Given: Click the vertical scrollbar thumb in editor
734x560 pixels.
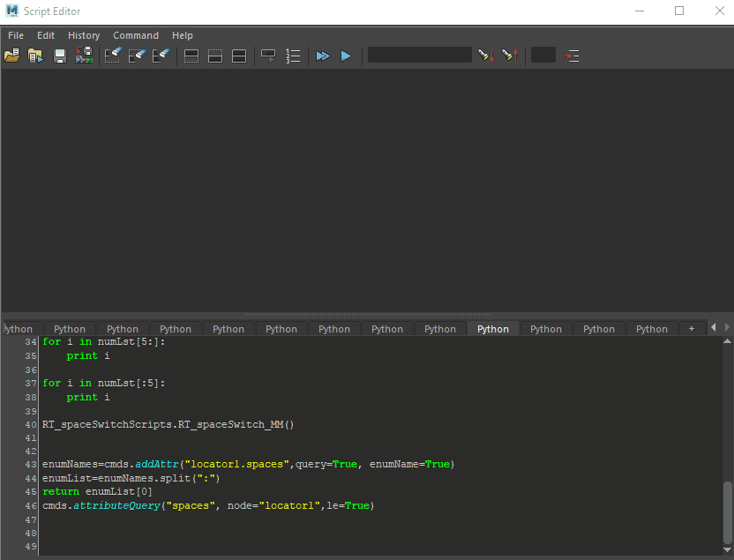Looking at the screenshot, I should point(727,512).
